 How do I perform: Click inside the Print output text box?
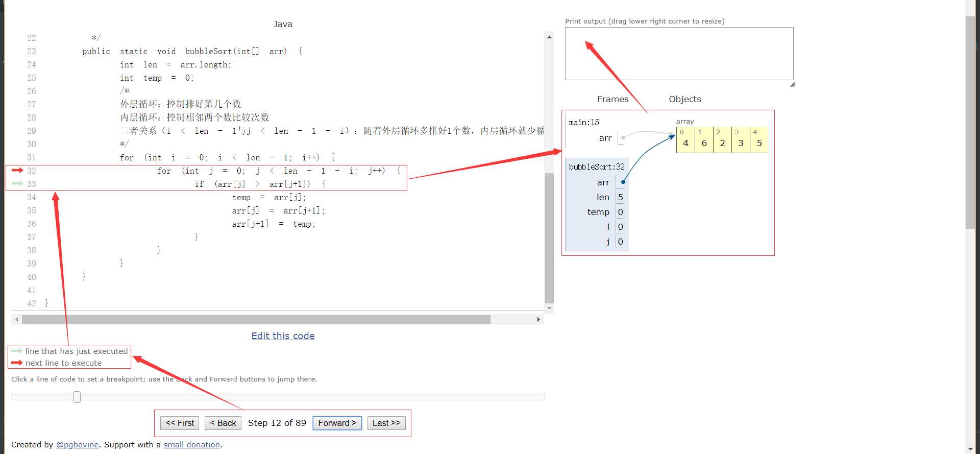coord(679,54)
